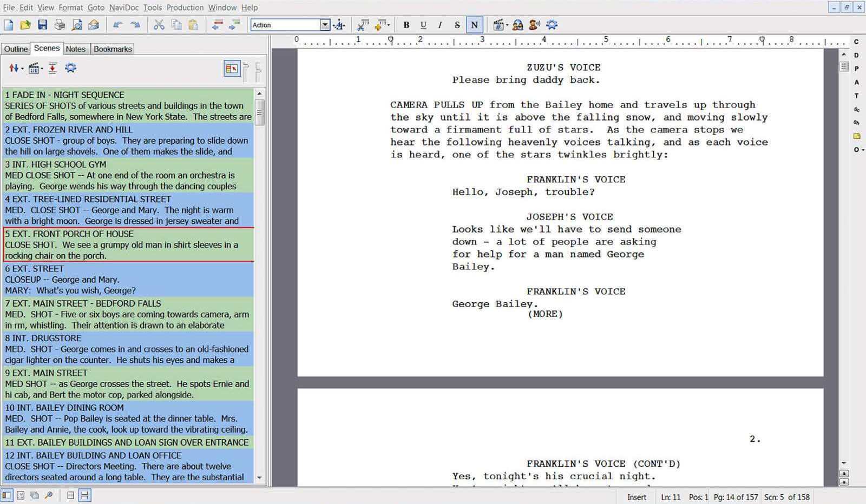Open the gear options in Scenes panel
The height and width of the screenshot is (504, 866).
(70, 68)
